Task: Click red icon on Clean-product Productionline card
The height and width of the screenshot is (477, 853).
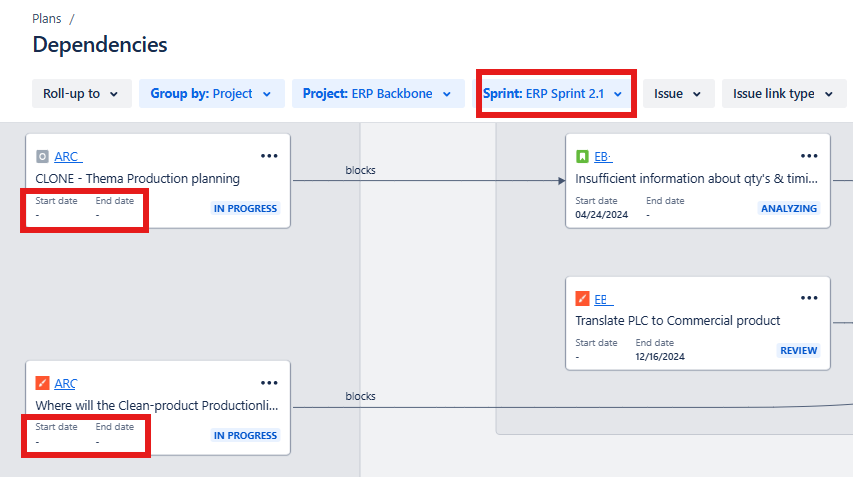Action: (42, 383)
